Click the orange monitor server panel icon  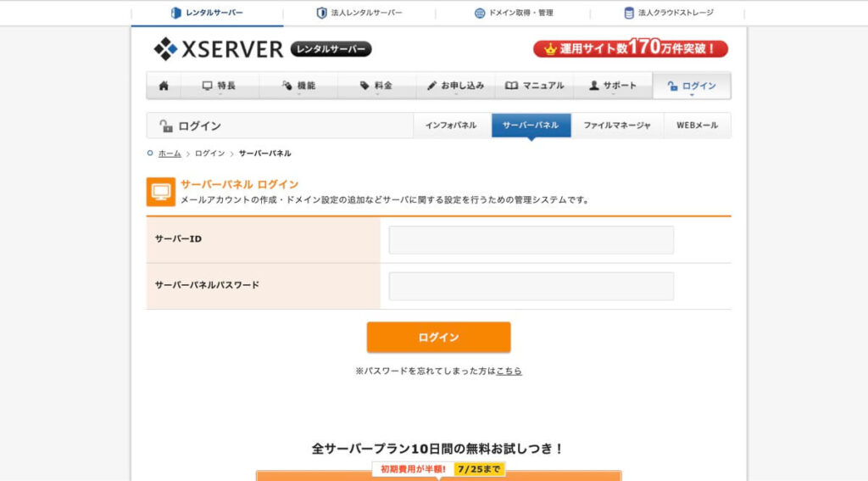[160, 192]
